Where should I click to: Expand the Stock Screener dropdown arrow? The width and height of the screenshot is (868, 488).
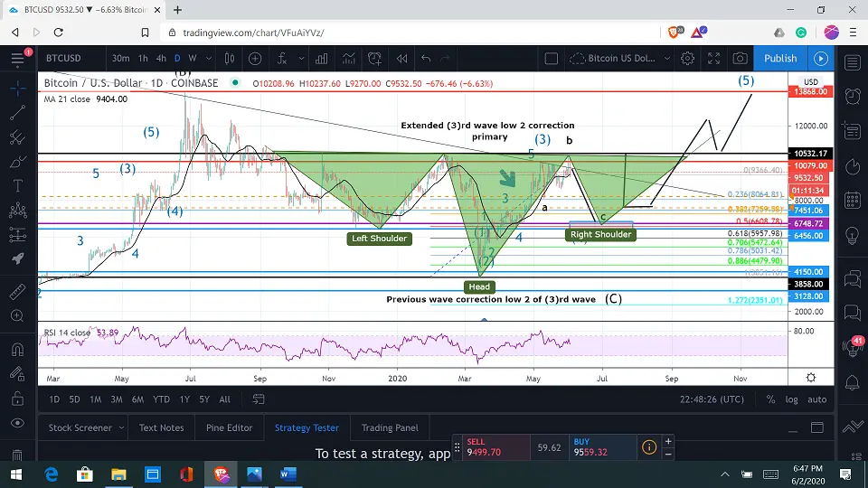[x=121, y=427]
